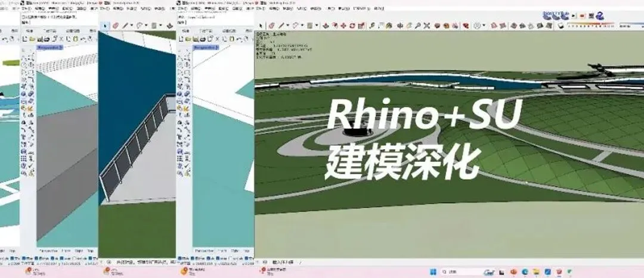644x278 pixels.
Task: Click the Windows taskbar search box
Action: point(467,272)
